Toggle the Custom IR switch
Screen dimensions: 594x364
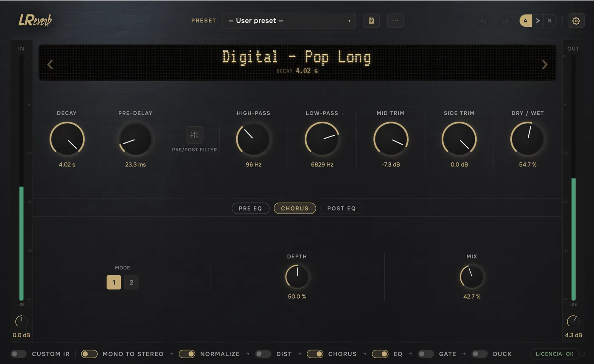click(x=18, y=354)
